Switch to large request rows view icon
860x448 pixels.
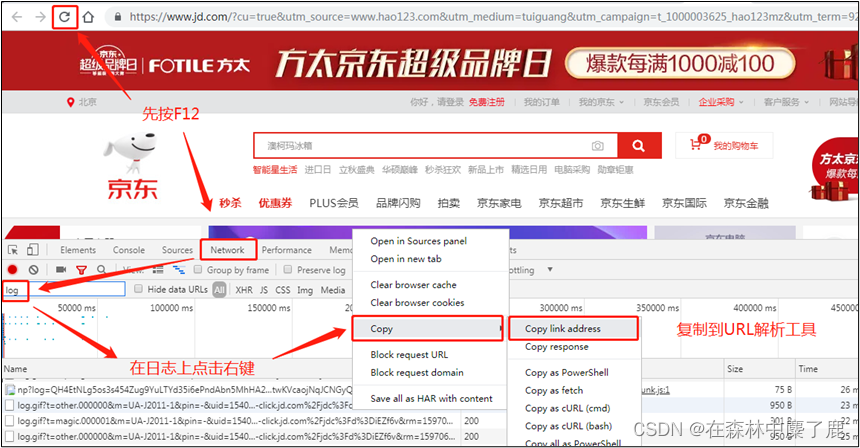pos(158,270)
